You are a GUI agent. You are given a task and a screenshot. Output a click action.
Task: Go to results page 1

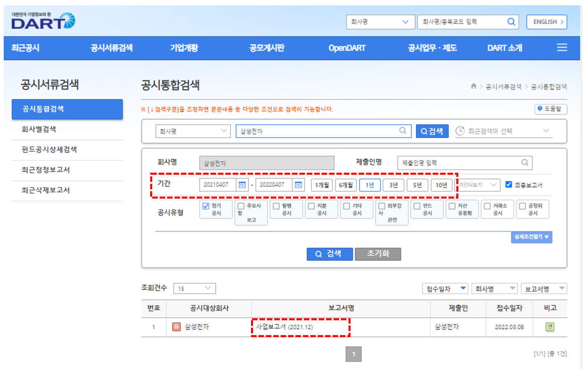pos(353,354)
